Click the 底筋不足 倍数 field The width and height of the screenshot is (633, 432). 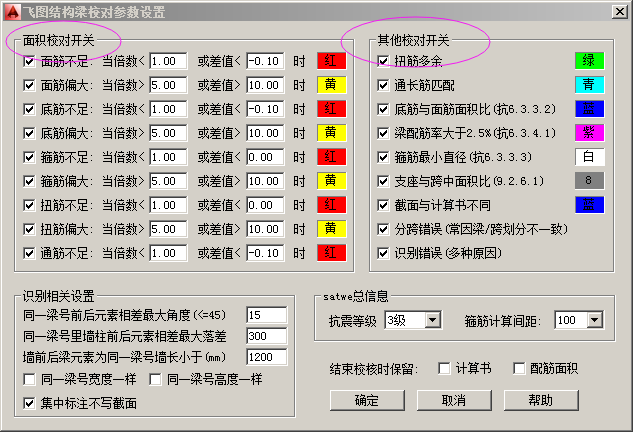tap(168, 109)
